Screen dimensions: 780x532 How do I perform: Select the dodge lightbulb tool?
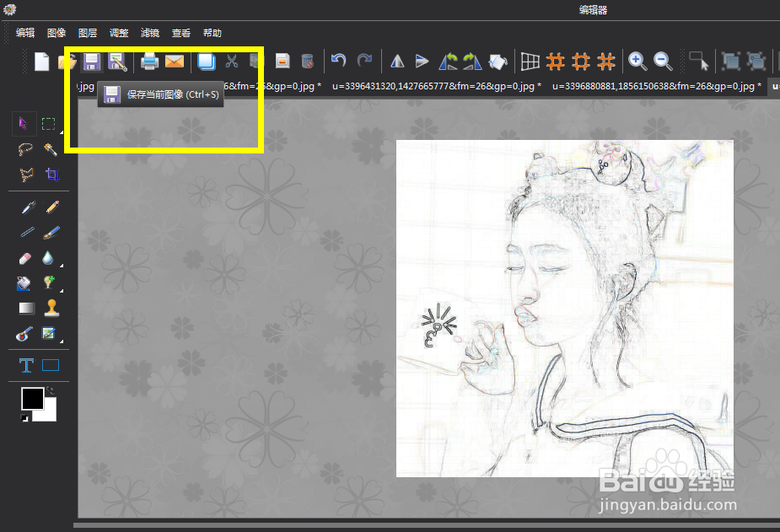(x=49, y=282)
